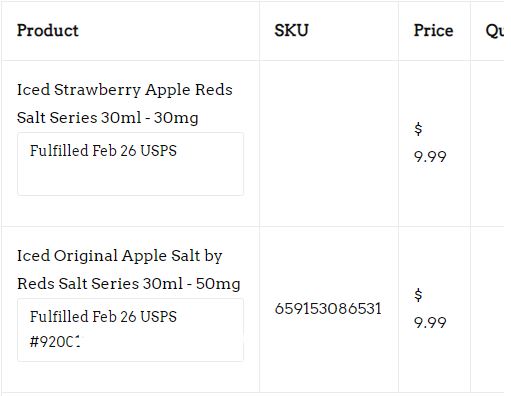Screen dimensions: 511x396
Task: Open Iced Original Apple Salt product link
Action: pyautogui.click(x=129, y=269)
